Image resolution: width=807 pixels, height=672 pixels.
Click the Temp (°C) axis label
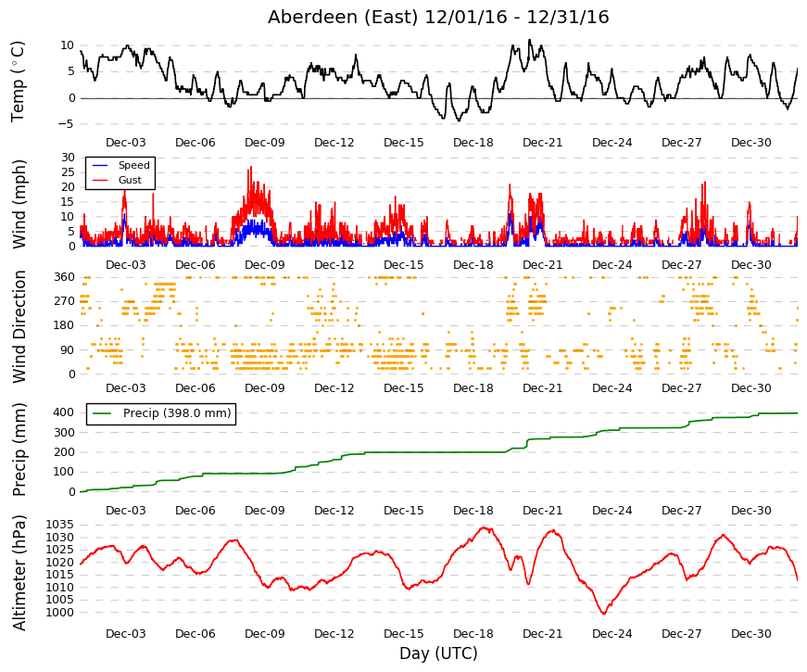[x=18, y=82]
